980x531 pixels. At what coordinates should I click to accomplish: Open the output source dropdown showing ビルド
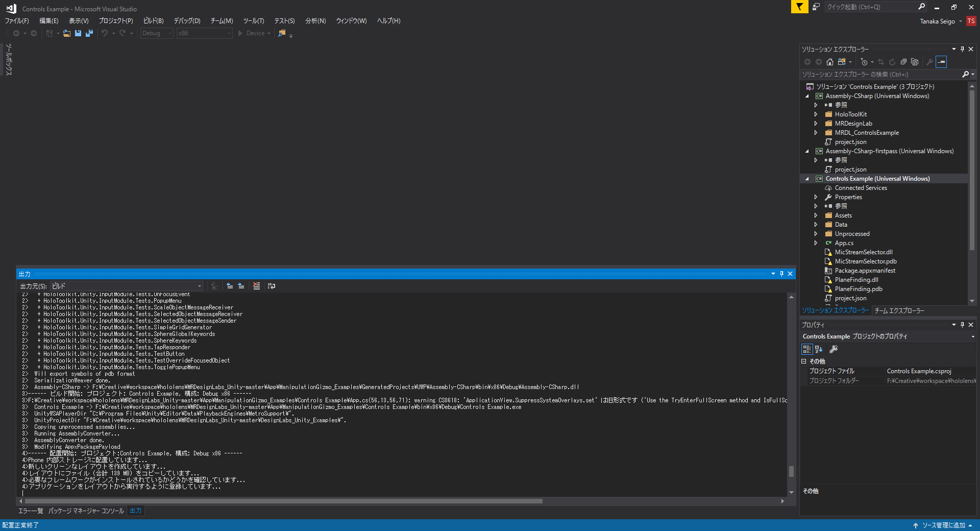[x=127, y=286]
